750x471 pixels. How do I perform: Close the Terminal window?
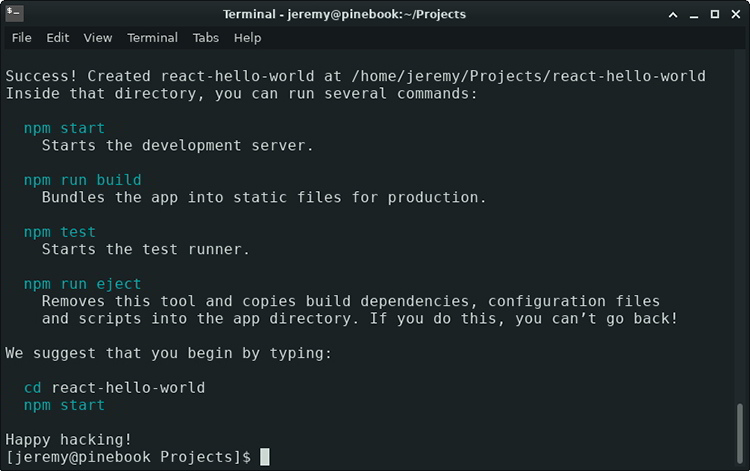tap(734, 14)
